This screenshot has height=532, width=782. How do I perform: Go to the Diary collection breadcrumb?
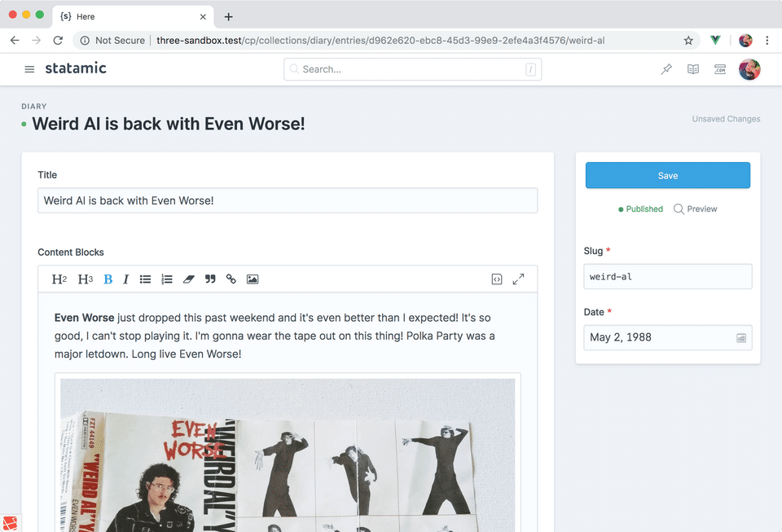pyautogui.click(x=34, y=106)
